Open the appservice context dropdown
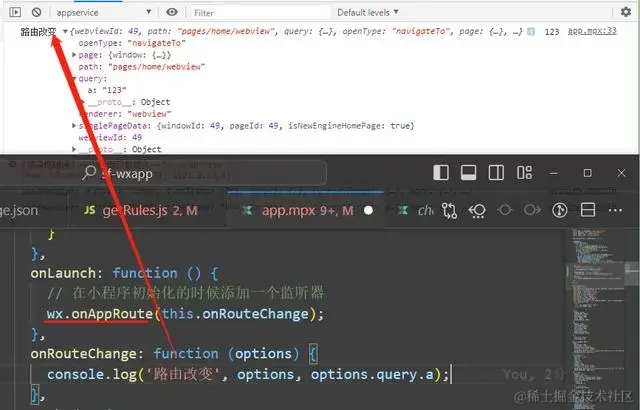640x410 pixels. point(104,12)
